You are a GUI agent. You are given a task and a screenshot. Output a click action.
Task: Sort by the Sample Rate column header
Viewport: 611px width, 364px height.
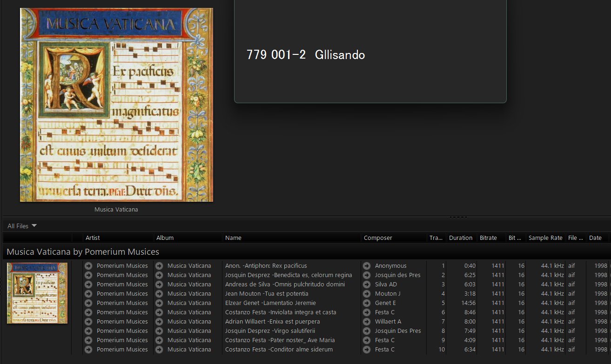pyautogui.click(x=546, y=238)
